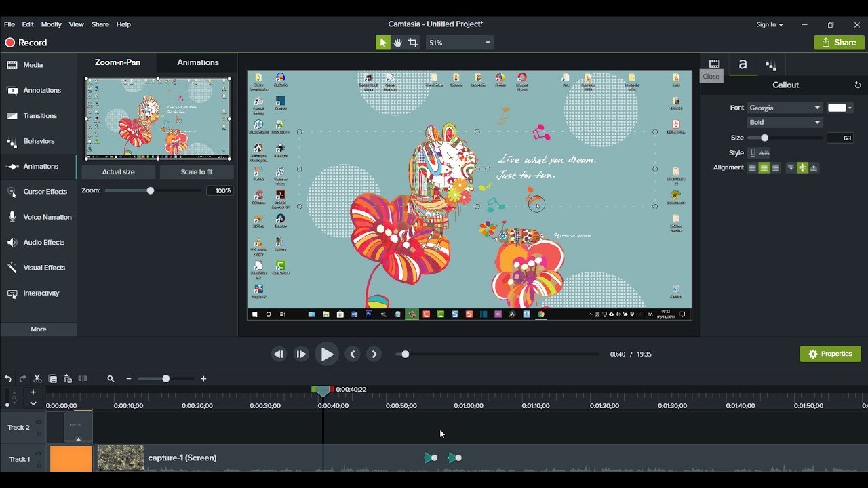Image resolution: width=868 pixels, height=488 pixels.
Task: Go to the next marker
Action: (x=374, y=354)
